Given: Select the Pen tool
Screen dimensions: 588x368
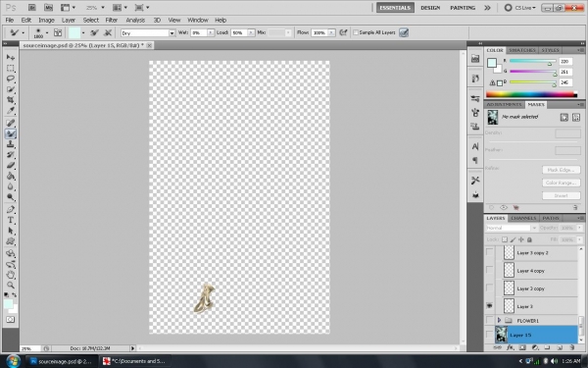Looking at the screenshot, I should click(11, 210).
